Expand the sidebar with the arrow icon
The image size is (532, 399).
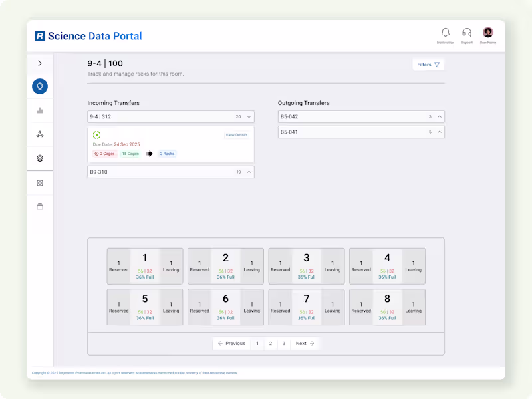point(40,63)
